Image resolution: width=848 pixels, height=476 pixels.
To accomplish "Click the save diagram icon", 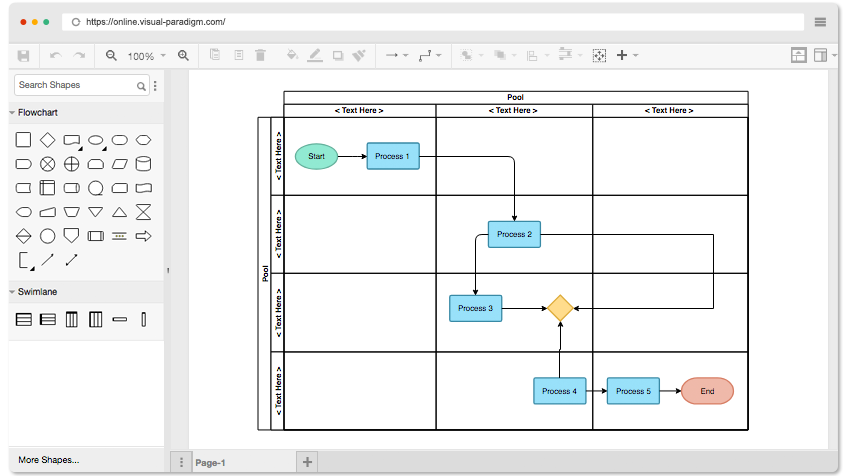I will click(23, 56).
